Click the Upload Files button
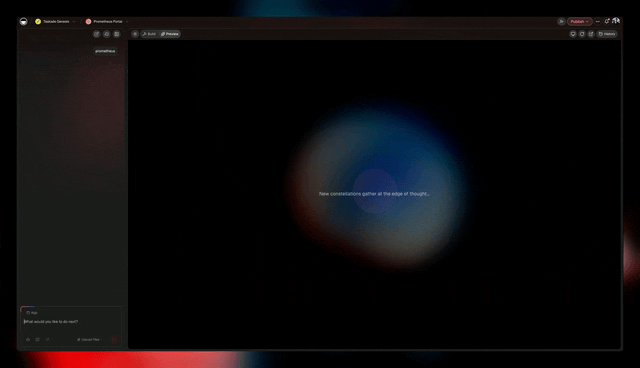This screenshot has width=640, height=368. point(89,339)
